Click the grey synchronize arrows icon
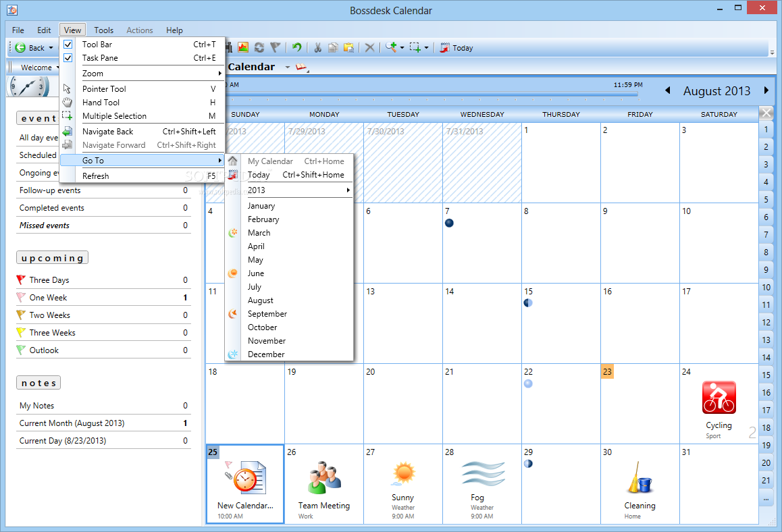 click(x=259, y=47)
